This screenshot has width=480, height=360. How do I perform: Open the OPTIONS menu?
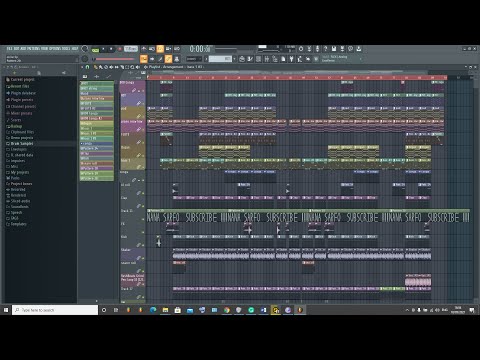55,49
